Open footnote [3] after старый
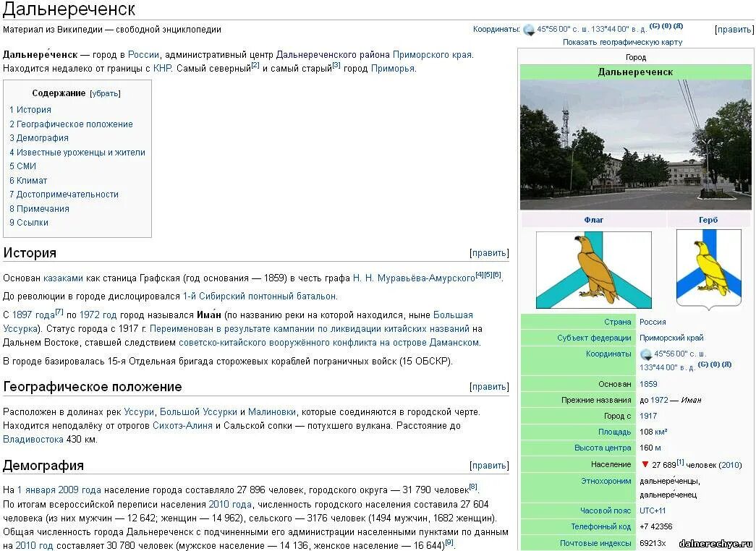The height and width of the screenshot is (551, 756). [336, 65]
